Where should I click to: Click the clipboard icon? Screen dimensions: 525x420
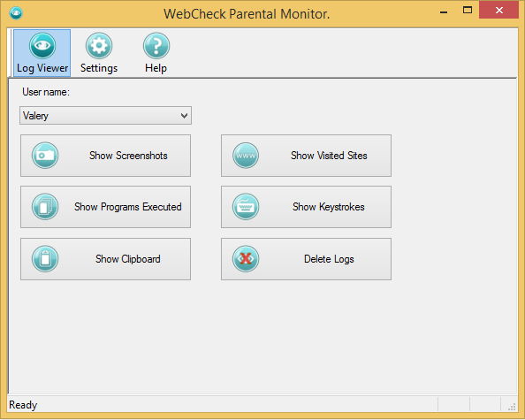pyautogui.click(x=45, y=259)
